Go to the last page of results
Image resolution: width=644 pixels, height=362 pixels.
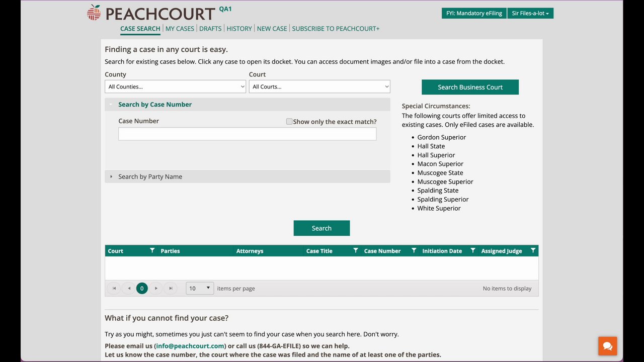[171, 288]
